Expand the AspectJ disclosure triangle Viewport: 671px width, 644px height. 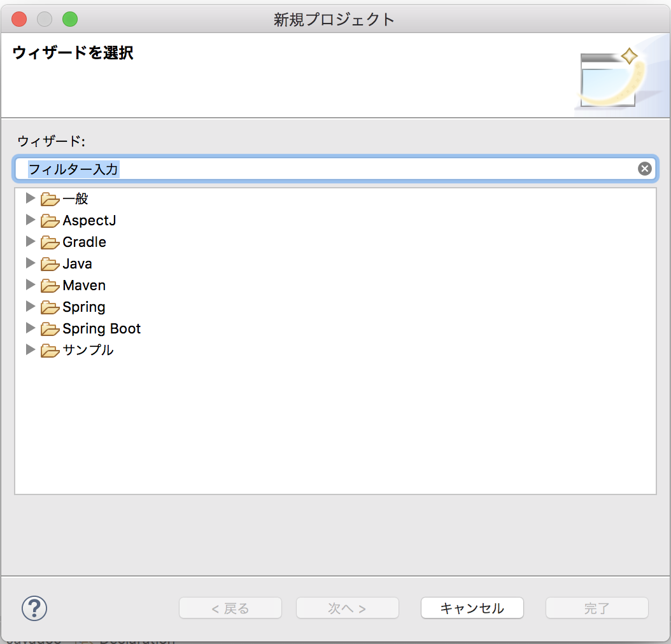click(x=31, y=220)
